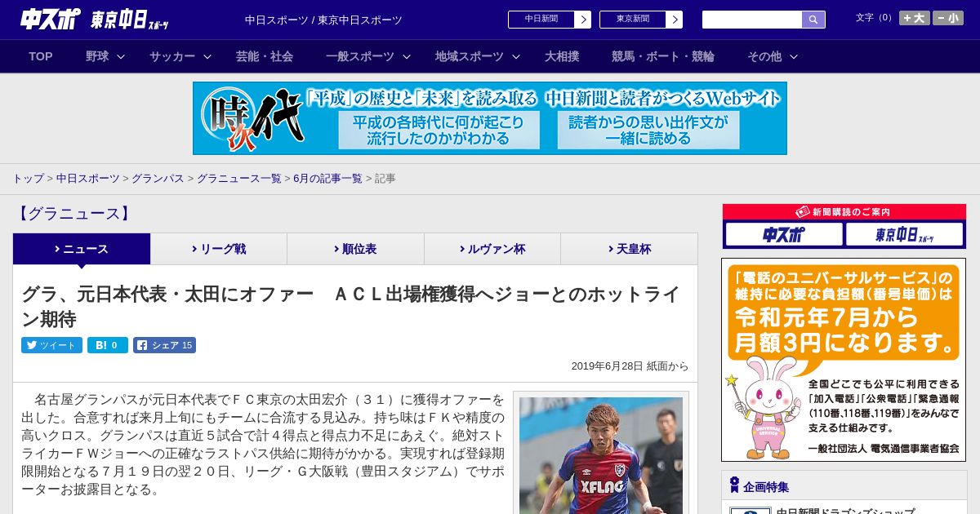Expand the 一般スポーツ dropdown chevron
Viewport: 980px width, 514px height.
[407, 57]
